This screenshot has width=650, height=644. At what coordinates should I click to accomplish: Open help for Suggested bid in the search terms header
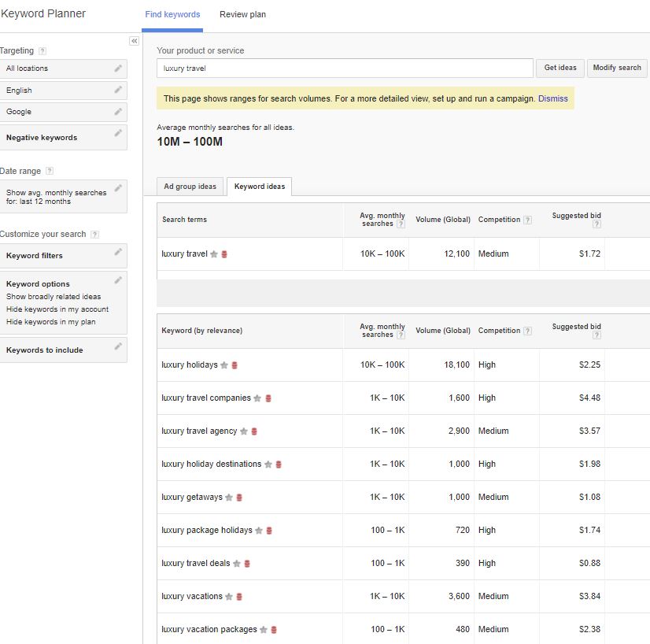(596, 224)
